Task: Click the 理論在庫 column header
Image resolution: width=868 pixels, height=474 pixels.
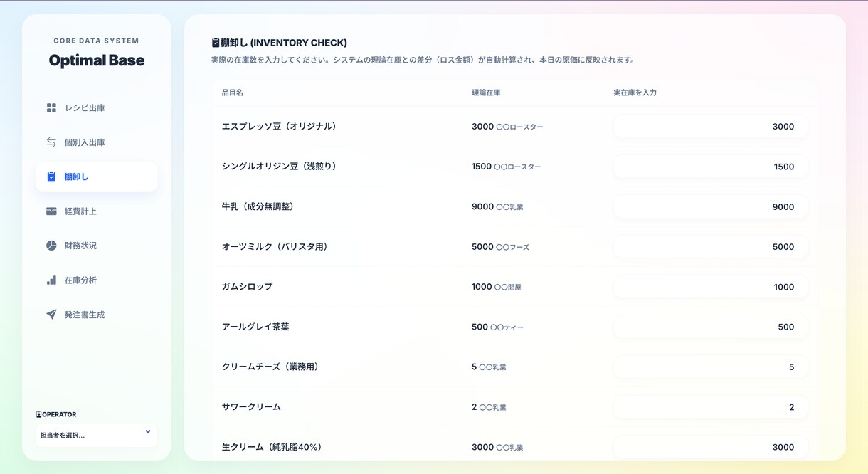Action: pyautogui.click(x=486, y=93)
